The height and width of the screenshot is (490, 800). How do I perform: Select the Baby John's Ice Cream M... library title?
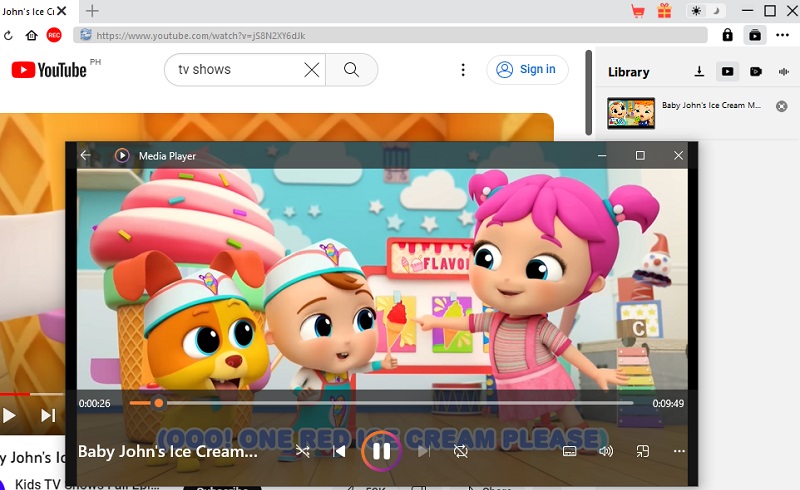711,105
